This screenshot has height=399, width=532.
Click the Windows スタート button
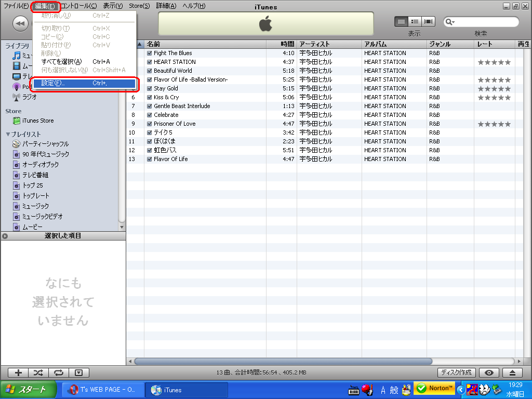point(29,390)
